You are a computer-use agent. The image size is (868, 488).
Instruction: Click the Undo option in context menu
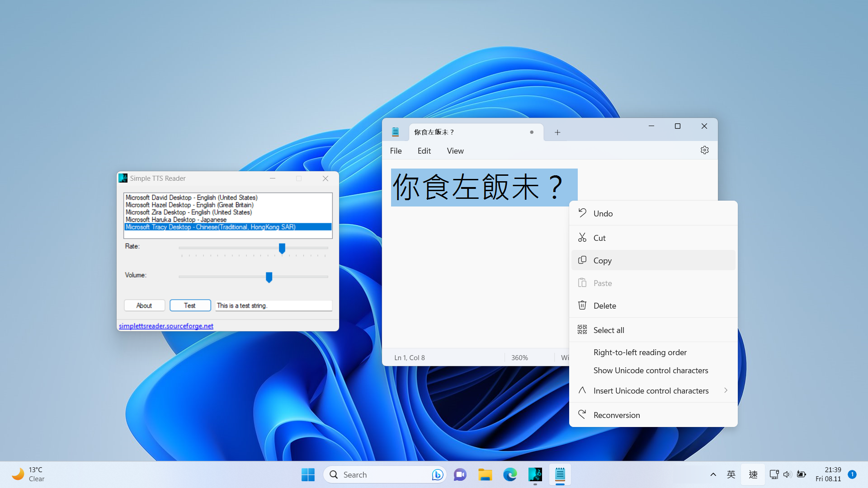pos(603,213)
